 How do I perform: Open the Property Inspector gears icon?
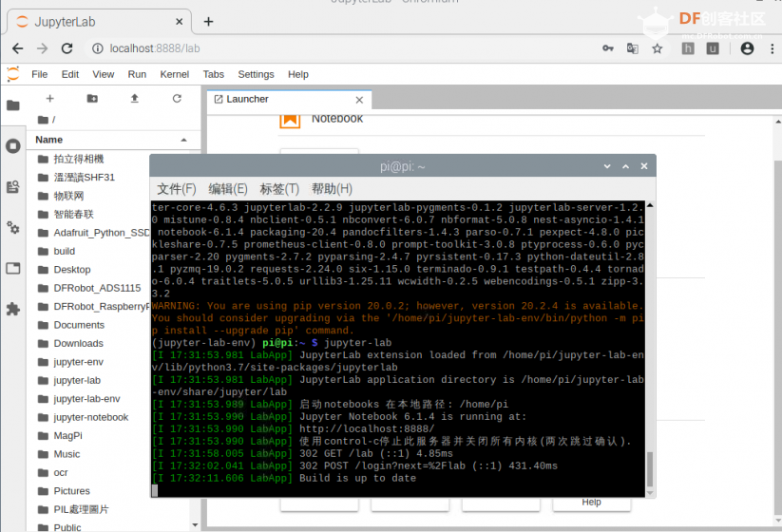click(x=13, y=228)
